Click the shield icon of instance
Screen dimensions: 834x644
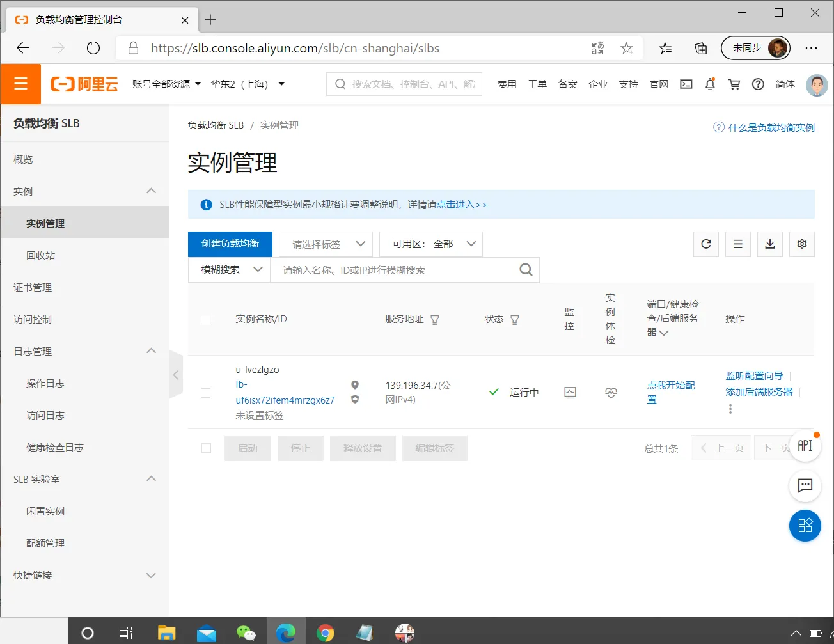coord(355,399)
